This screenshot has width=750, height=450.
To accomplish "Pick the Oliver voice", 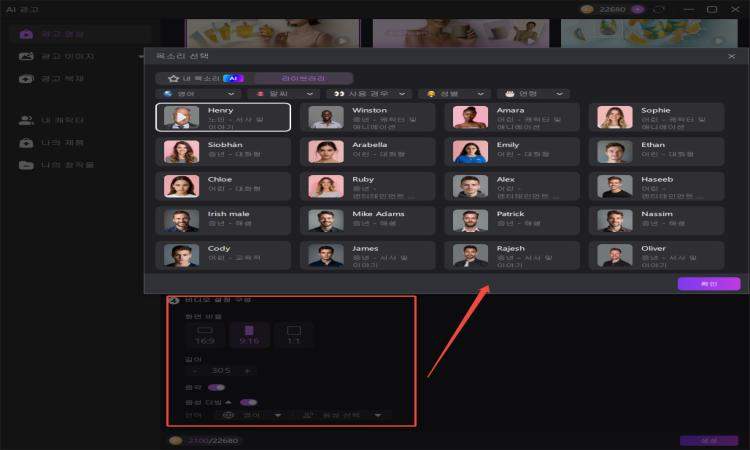I will click(x=657, y=255).
